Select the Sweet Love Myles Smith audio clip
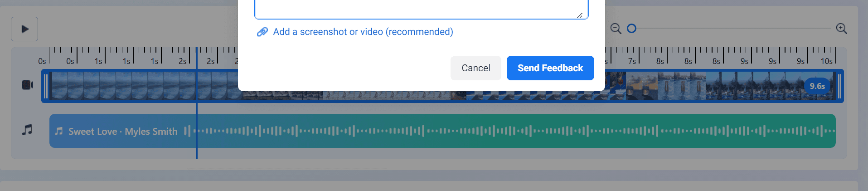The height and width of the screenshot is (191, 868). pyautogui.click(x=442, y=131)
